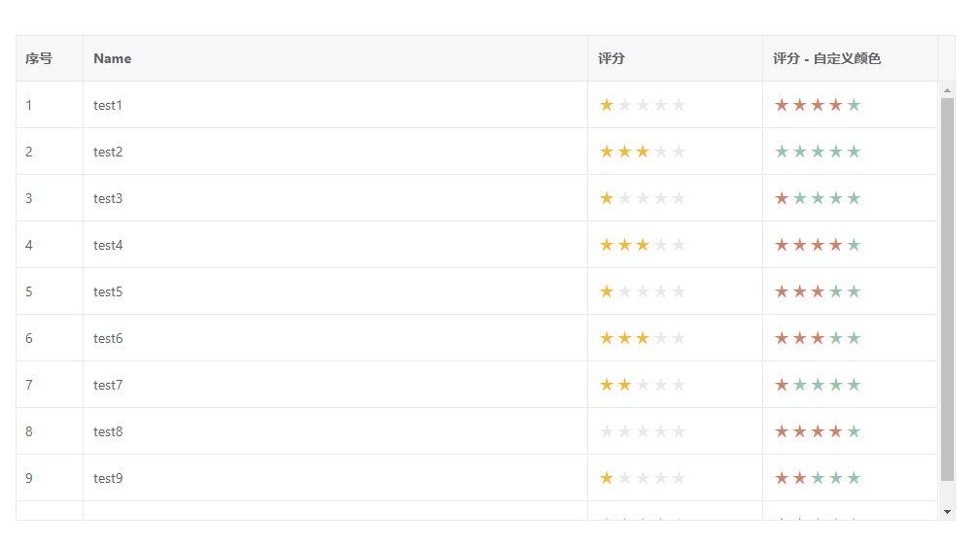This screenshot has height=547, width=980.
Task: Click first star in test8 rating
Action: point(607,431)
